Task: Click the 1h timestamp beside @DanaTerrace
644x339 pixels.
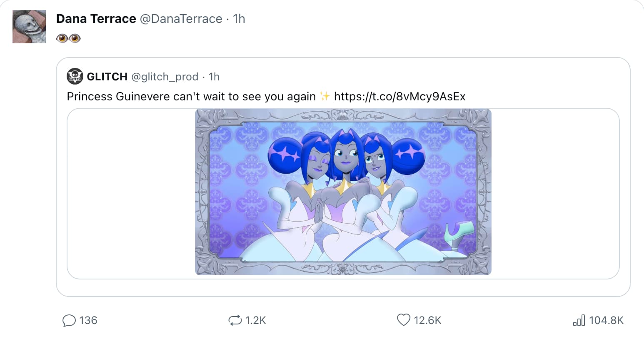Action: (239, 19)
